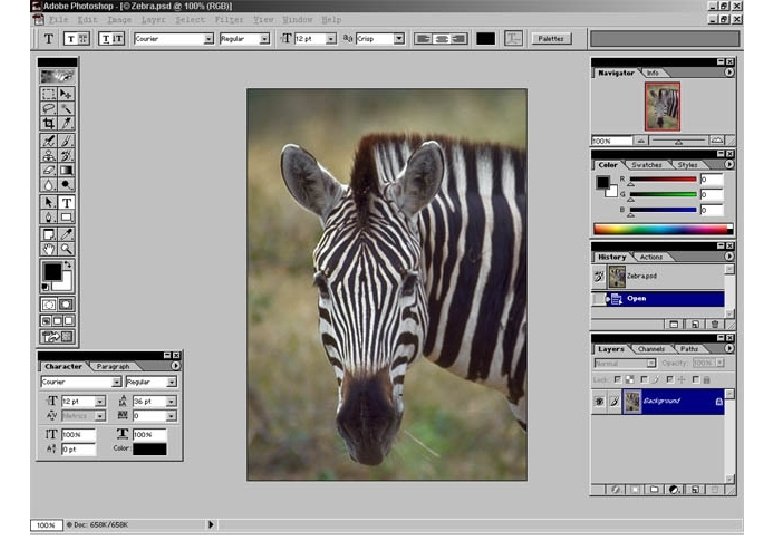The height and width of the screenshot is (540, 780).
Task: Click the Palettes button
Action: tap(550, 39)
